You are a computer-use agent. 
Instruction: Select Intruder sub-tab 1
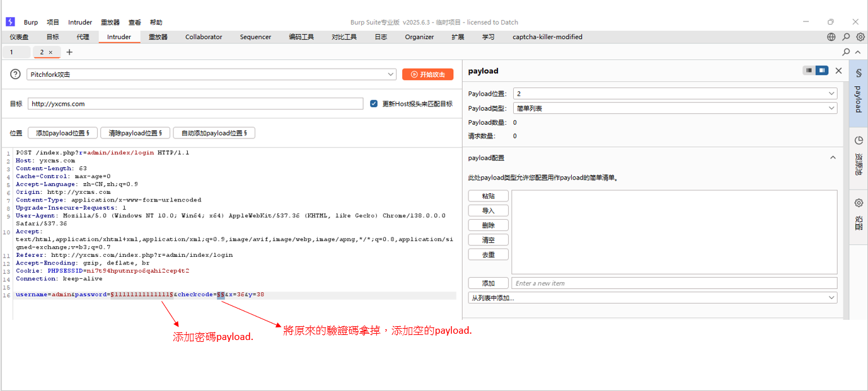(16, 52)
